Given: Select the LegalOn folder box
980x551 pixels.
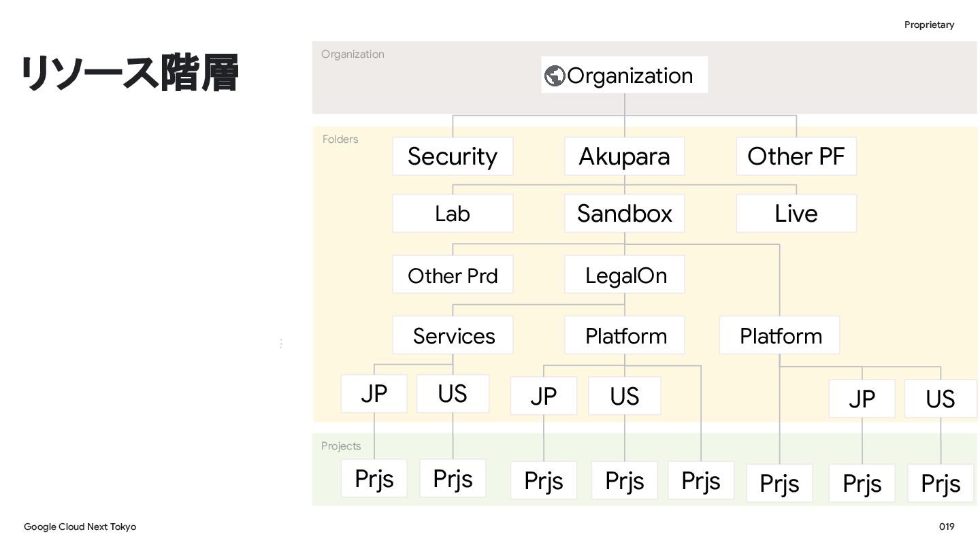Looking at the screenshot, I should pos(625,275).
